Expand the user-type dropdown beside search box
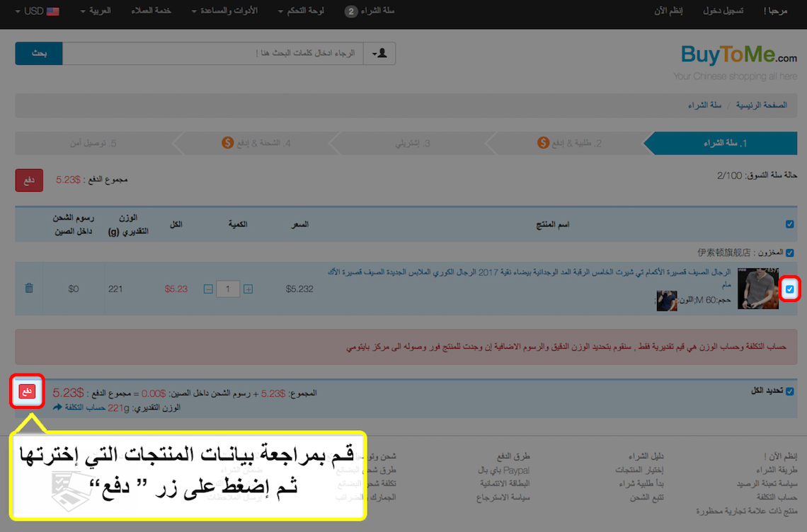 pyautogui.click(x=379, y=54)
